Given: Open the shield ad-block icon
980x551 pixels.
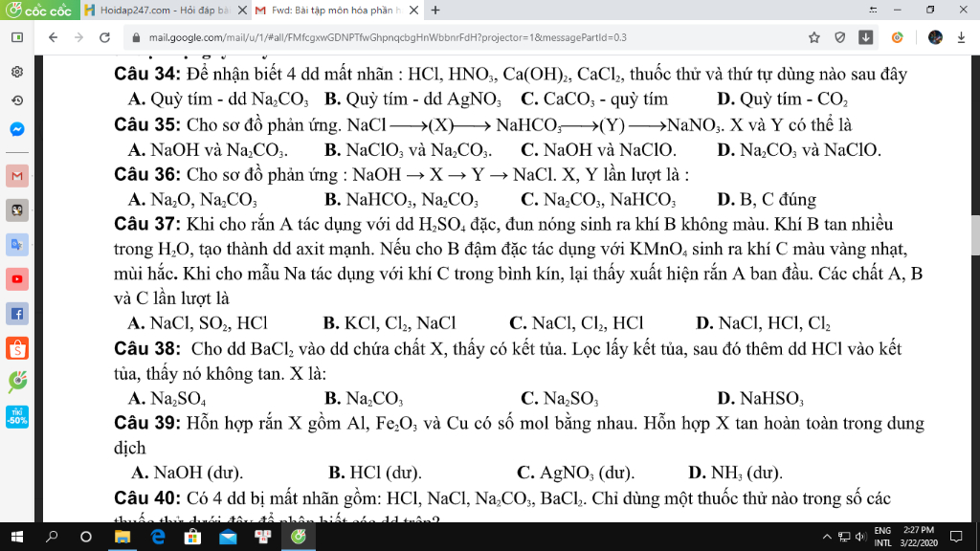Looking at the screenshot, I should point(840,37).
